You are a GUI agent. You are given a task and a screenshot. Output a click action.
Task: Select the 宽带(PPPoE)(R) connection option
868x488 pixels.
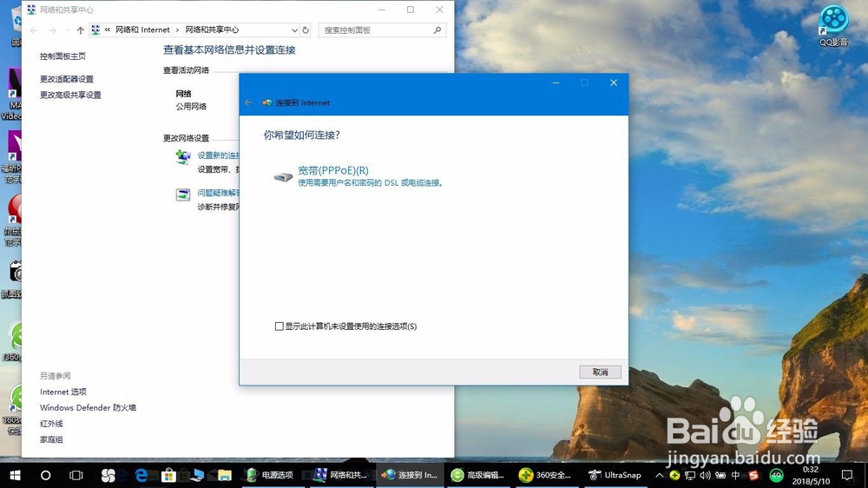click(x=332, y=170)
